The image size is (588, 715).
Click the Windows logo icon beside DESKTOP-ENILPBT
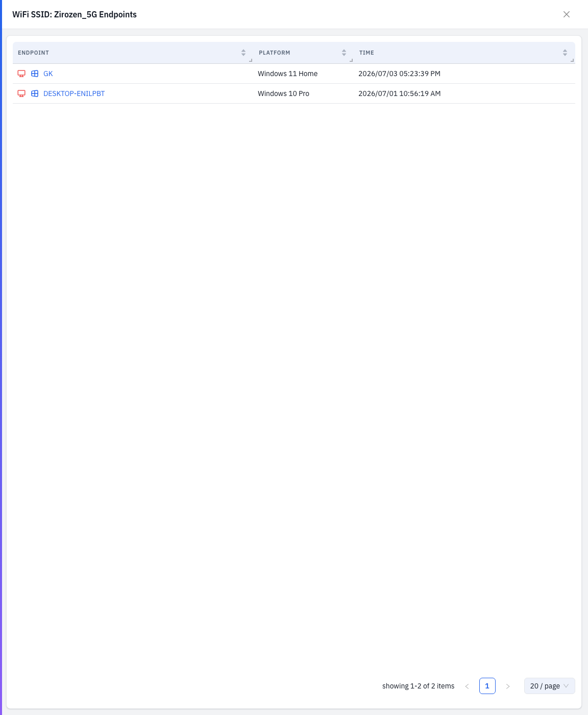click(35, 93)
